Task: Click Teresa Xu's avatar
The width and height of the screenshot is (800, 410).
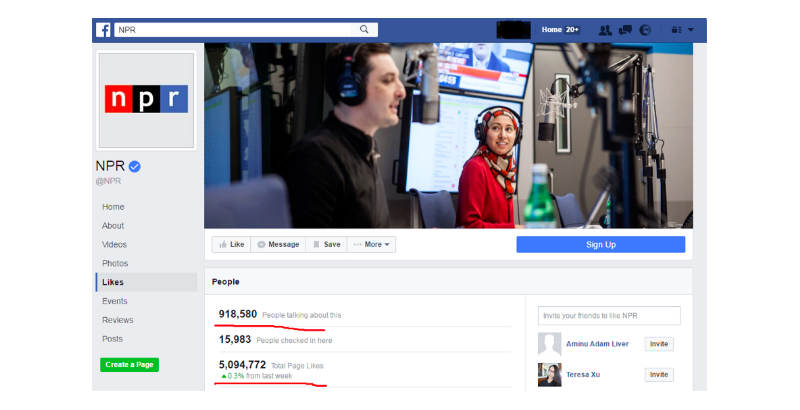Action: [x=549, y=375]
